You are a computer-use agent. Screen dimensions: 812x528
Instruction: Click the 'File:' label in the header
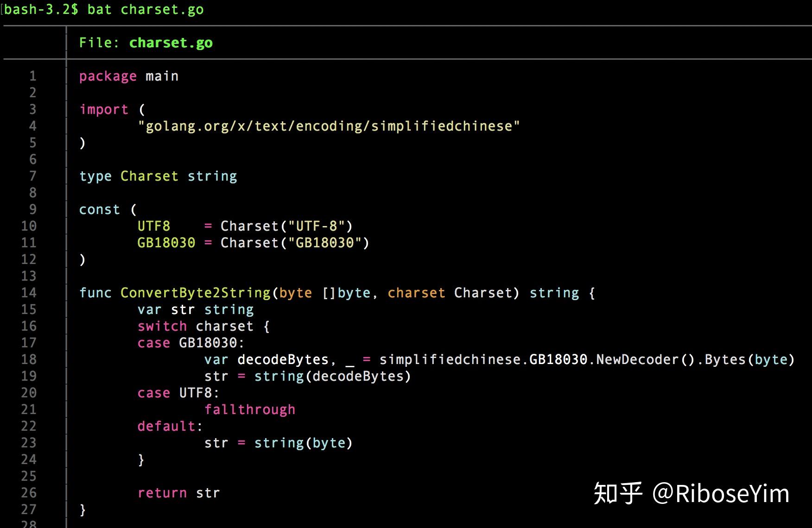[99, 43]
